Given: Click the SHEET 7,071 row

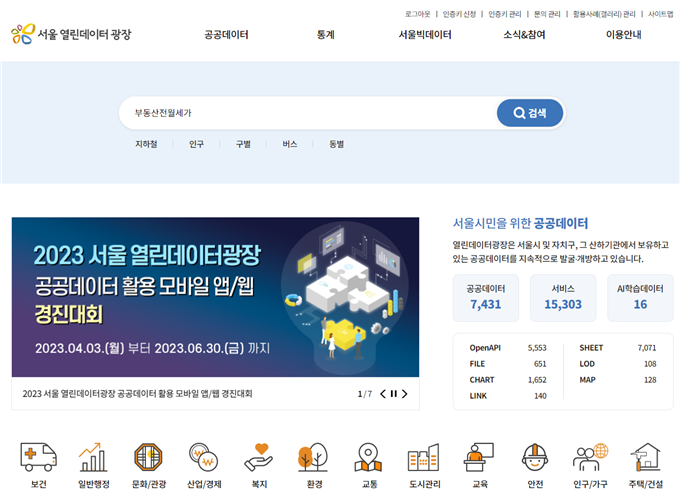Looking at the screenshot, I should coord(618,348).
